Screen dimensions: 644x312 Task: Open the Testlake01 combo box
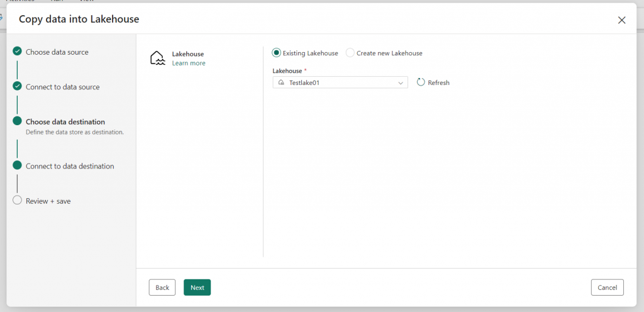340,82
